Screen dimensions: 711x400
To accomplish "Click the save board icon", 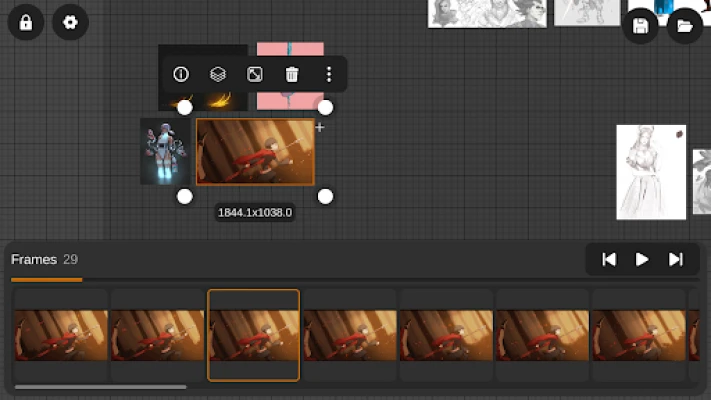I will [x=641, y=26].
